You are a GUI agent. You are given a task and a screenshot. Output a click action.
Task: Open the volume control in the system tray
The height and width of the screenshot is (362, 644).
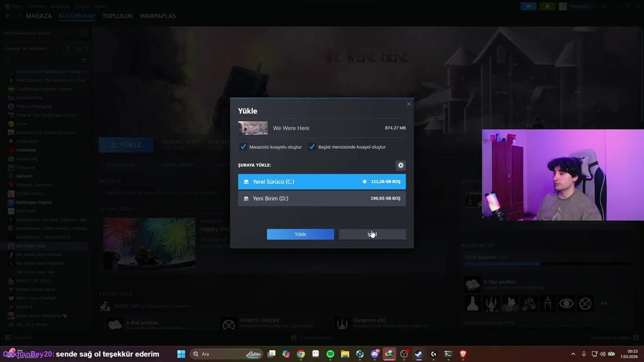pos(603,354)
